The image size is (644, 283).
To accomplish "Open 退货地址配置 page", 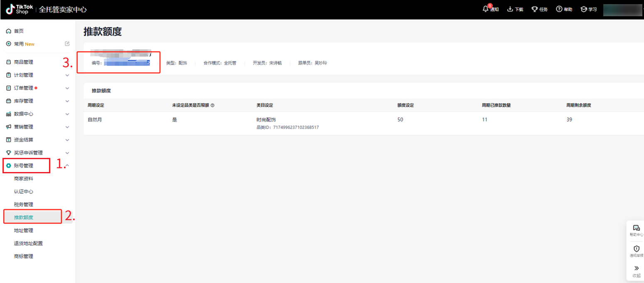I will pos(28,243).
